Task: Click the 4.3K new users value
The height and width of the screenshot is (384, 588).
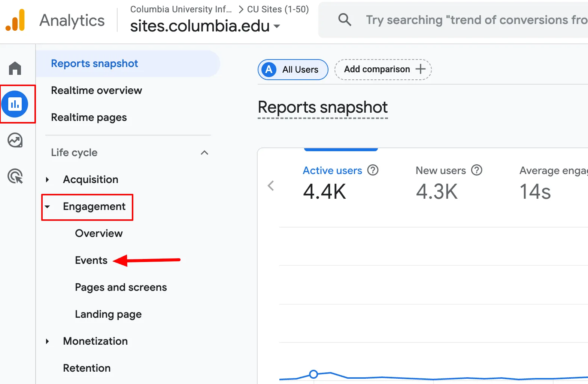Action: (x=437, y=192)
